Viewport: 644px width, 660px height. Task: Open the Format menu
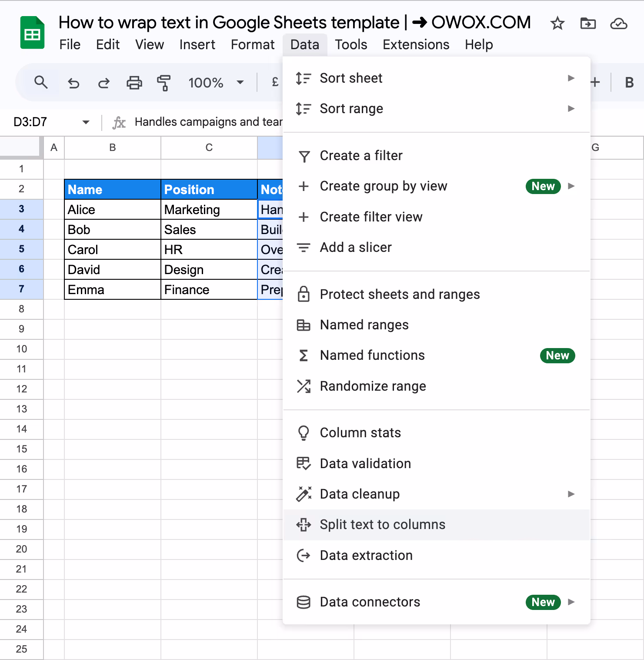(x=253, y=44)
